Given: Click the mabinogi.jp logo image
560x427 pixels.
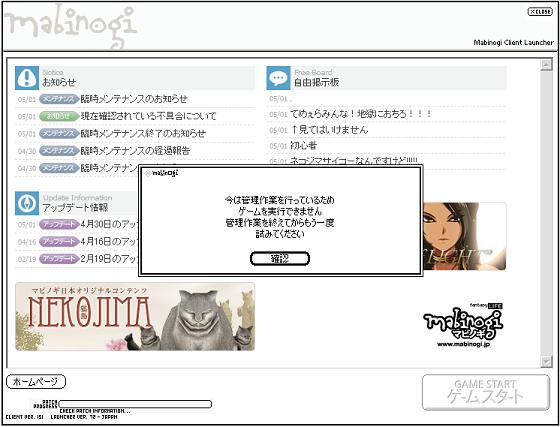Looking at the screenshot, I should tap(463, 325).
